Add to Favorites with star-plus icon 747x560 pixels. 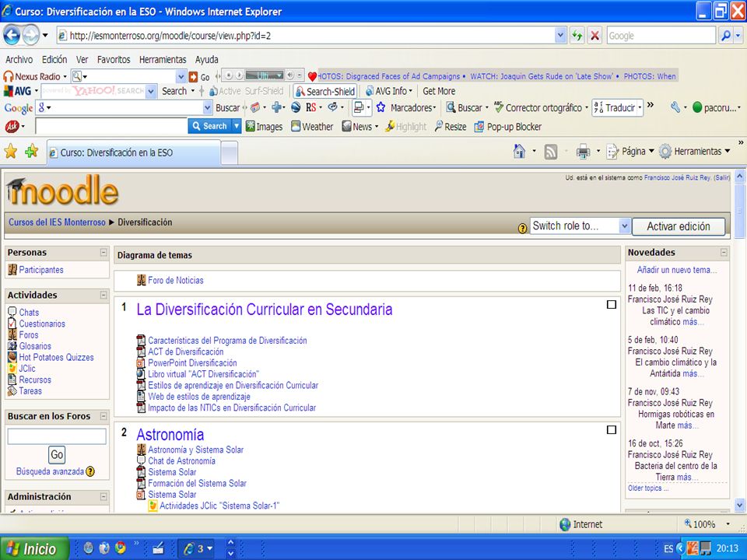[31, 152]
